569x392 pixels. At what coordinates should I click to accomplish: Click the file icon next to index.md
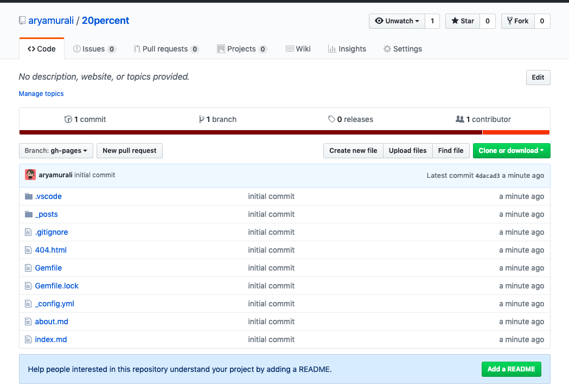pyautogui.click(x=28, y=339)
